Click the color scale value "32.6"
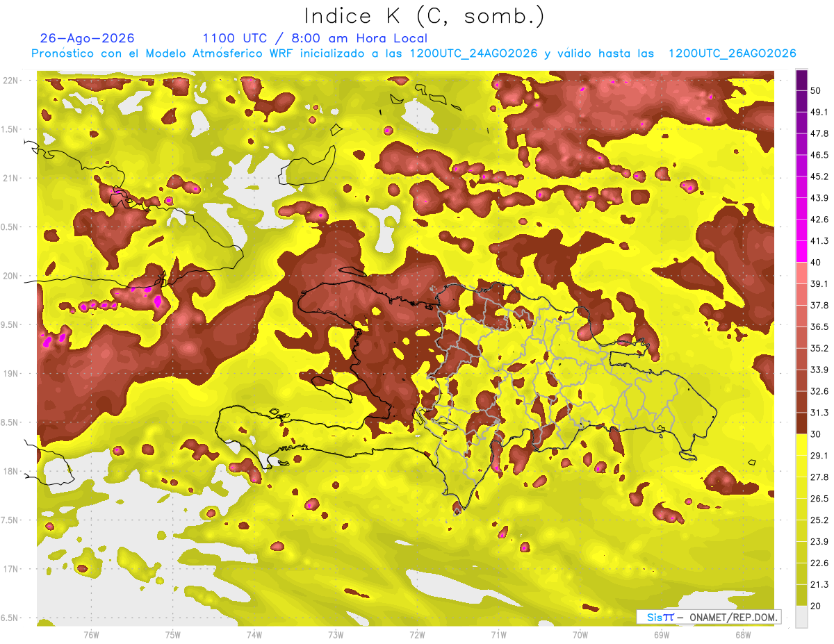Screen dimensions: 834x644 pyautogui.click(x=819, y=391)
